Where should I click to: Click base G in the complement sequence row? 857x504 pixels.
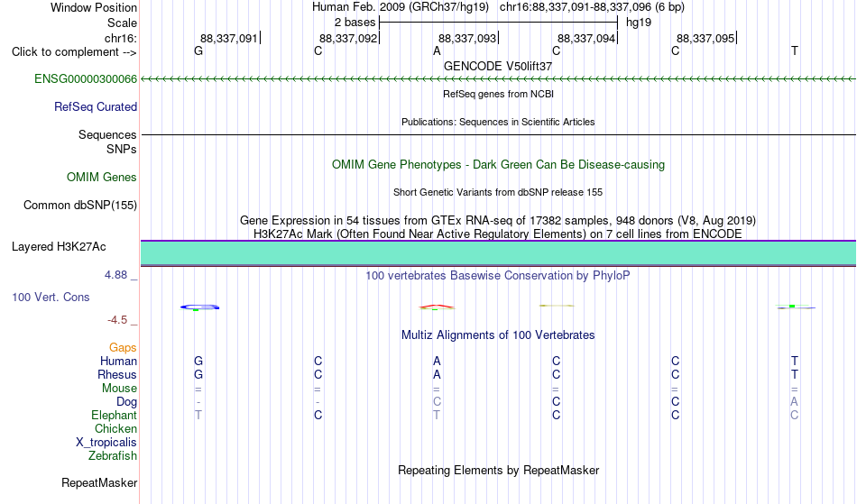198,51
